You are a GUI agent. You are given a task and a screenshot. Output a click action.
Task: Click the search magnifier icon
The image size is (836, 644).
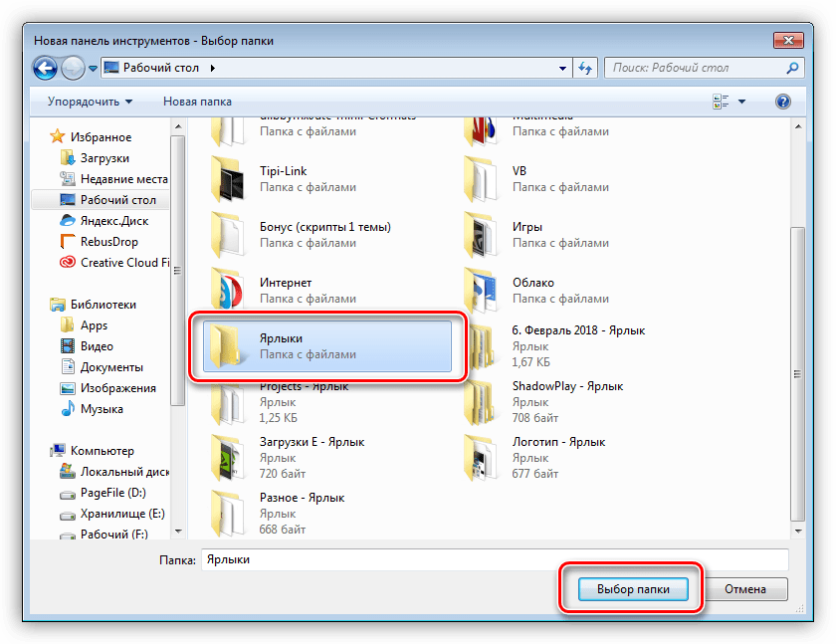793,68
